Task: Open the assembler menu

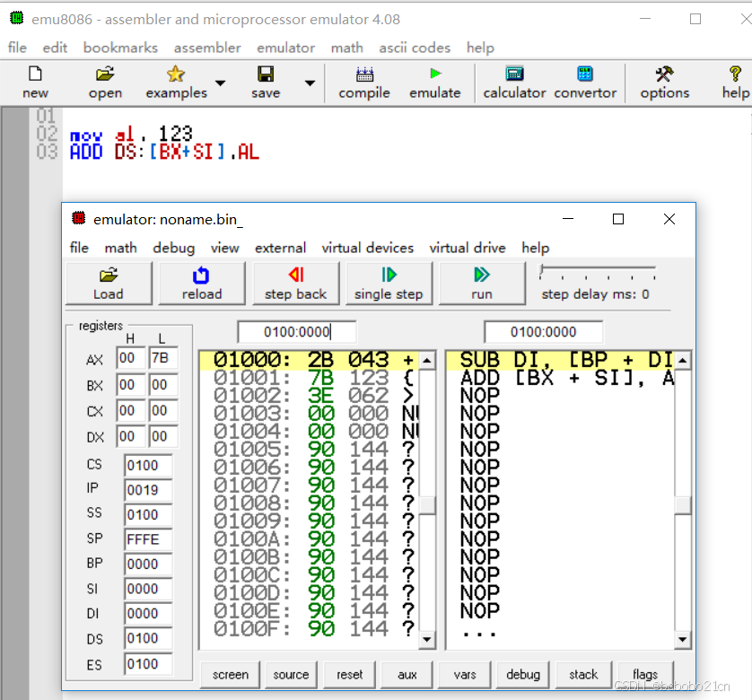Action: coord(207,48)
